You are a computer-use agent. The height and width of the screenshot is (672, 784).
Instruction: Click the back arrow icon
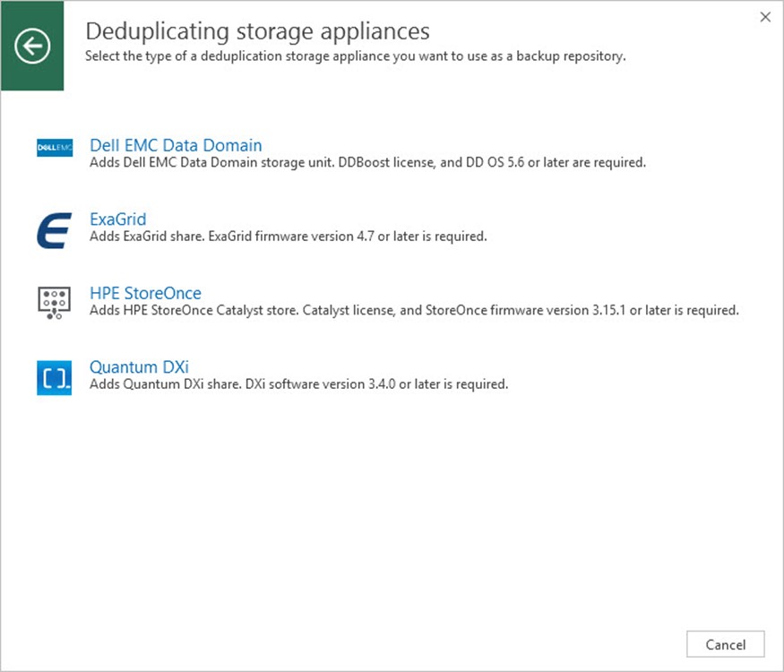(32, 46)
